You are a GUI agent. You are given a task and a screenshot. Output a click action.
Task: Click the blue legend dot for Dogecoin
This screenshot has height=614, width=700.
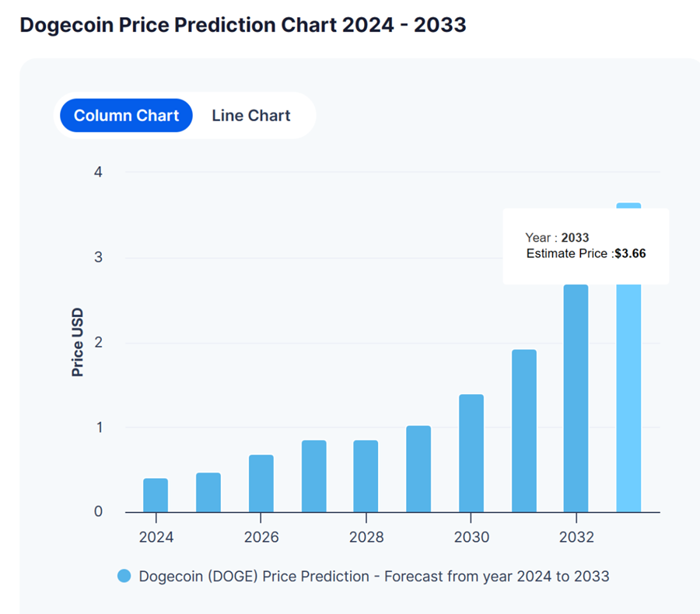coord(124,576)
